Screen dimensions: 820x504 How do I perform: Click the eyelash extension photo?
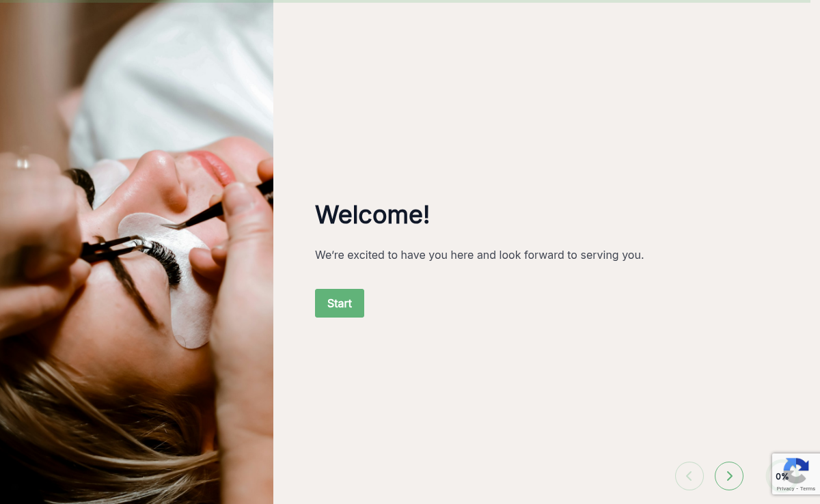point(137,253)
